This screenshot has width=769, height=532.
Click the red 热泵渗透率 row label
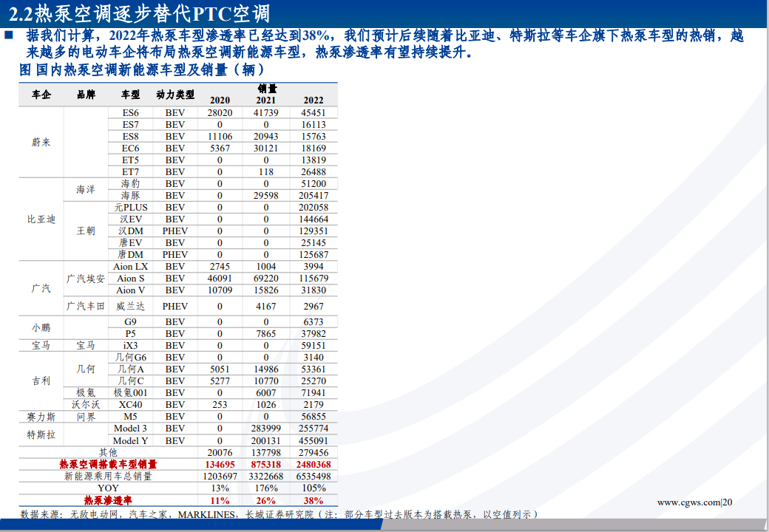108,500
